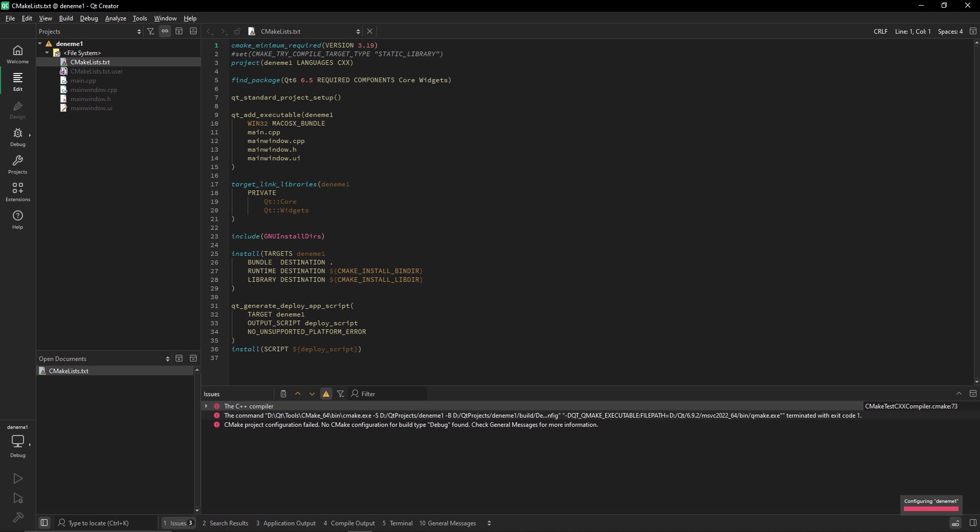Build the project with the hammer icon
The height and width of the screenshot is (532, 980).
pyautogui.click(x=18, y=518)
